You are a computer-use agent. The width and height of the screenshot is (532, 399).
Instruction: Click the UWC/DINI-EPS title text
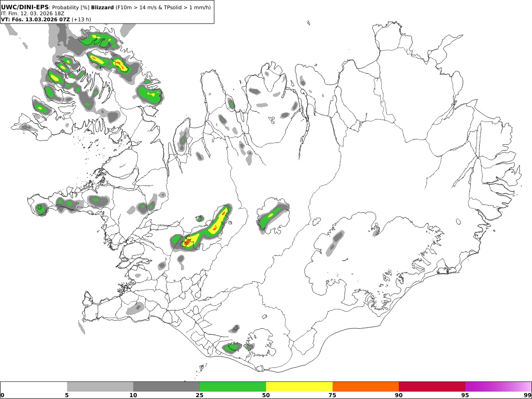pos(25,7)
